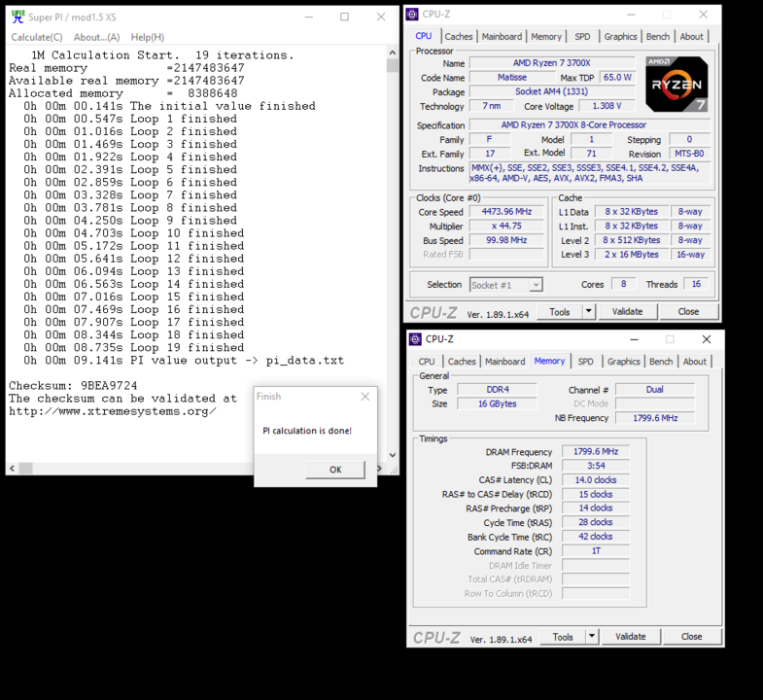Open the Calculate(C) menu in Super PI
The image size is (763, 700).
click(37, 37)
